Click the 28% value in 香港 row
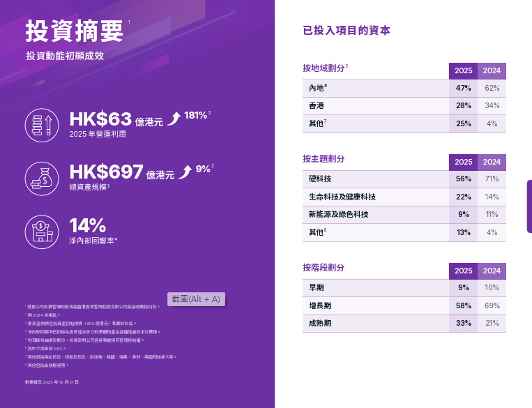This screenshot has height=408, width=532. pos(463,105)
